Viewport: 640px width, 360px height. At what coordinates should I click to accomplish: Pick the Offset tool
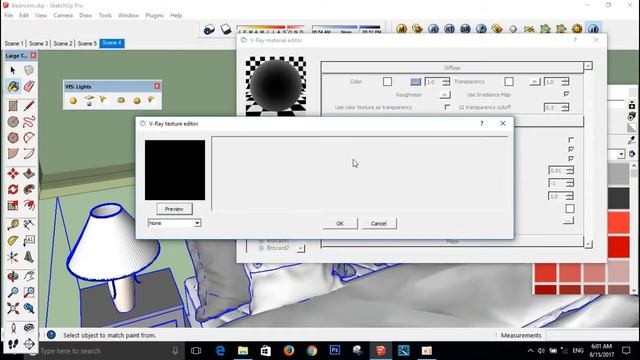(29, 205)
